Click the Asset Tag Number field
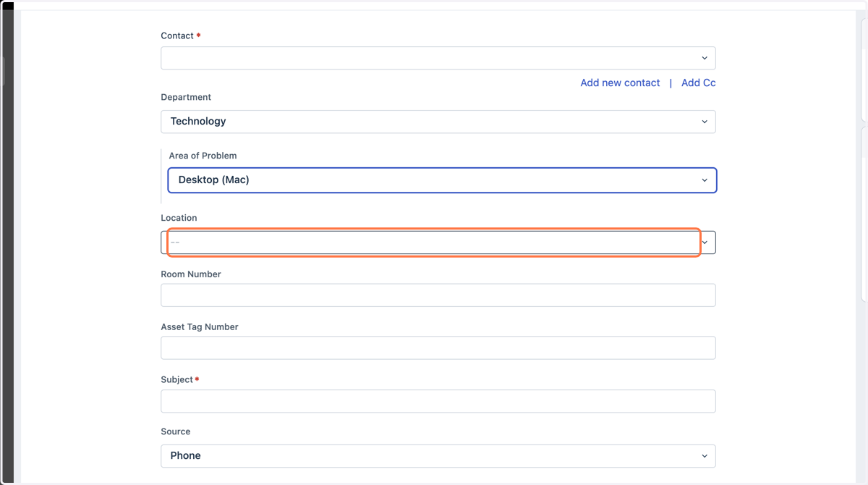The width and height of the screenshot is (868, 485). [x=438, y=347]
